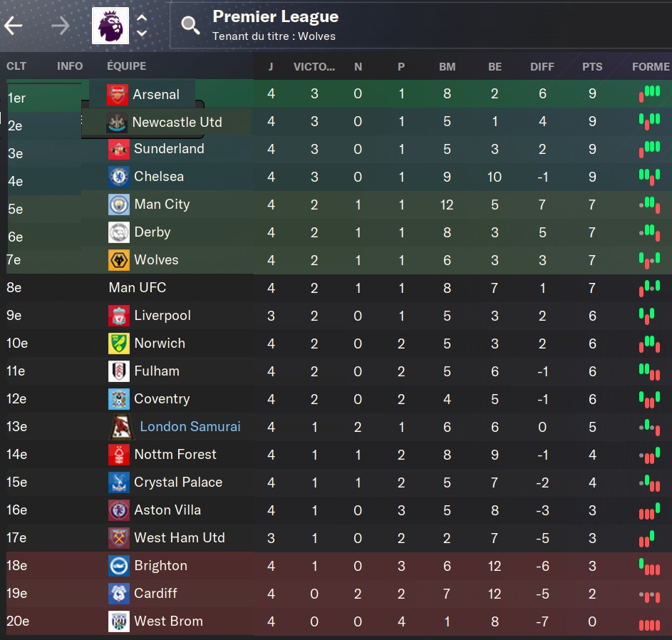
Task: Open the London Samurai team link
Action: pyautogui.click(x=190, y=426)
